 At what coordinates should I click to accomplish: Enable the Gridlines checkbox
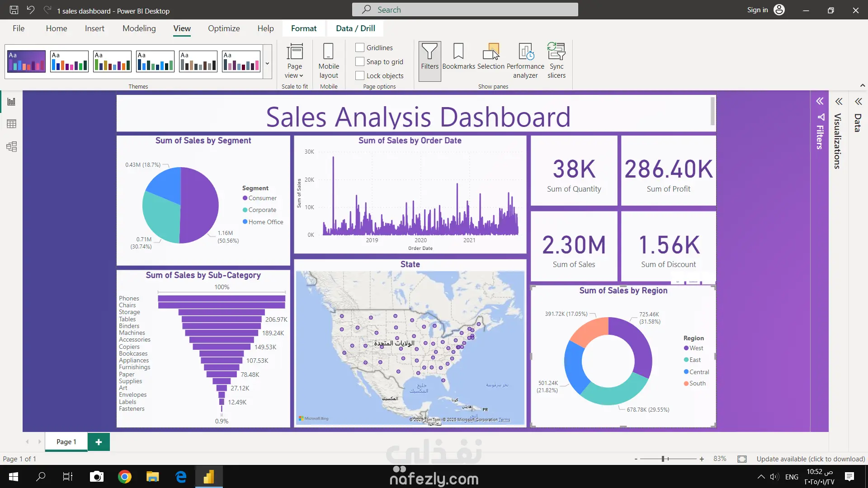(x=360, y=47)
